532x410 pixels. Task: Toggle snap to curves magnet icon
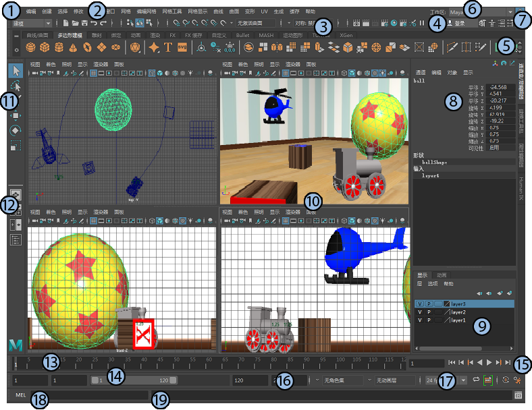pyautogui.click(x=186, y=23)
